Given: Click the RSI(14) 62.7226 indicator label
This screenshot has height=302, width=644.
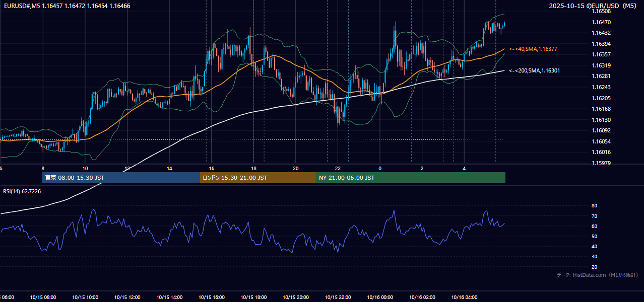Looking at the screenshot, I should 22,191.
